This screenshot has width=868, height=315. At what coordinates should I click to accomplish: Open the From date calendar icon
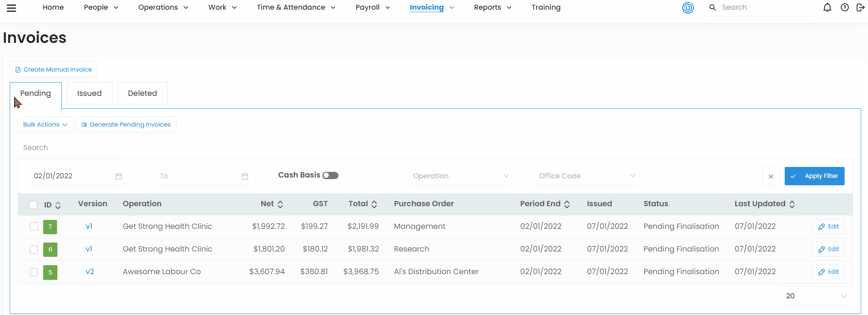tap(119, 176)
